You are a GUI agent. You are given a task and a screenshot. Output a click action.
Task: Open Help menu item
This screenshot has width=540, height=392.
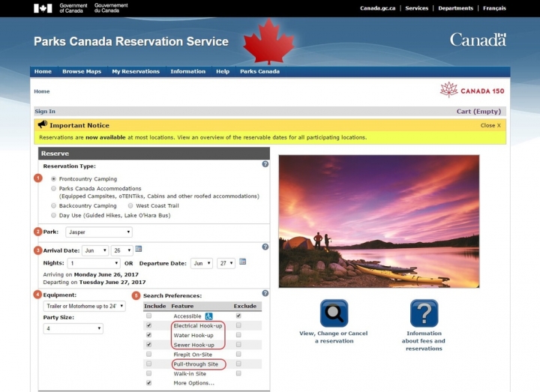click(x=223, y=72)
